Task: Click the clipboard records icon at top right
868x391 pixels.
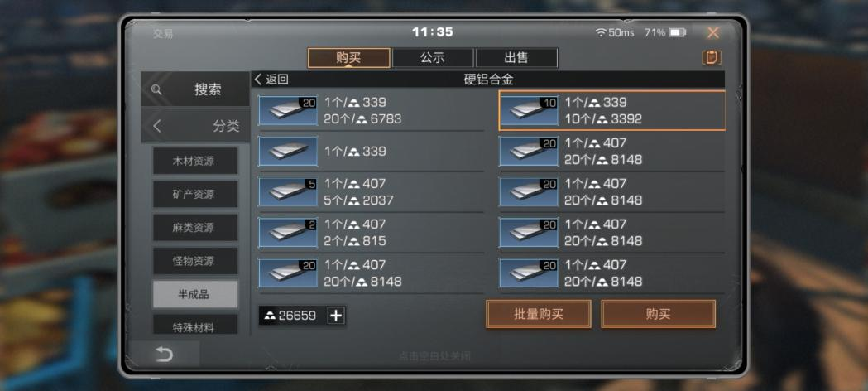Action: click(712, 58)
